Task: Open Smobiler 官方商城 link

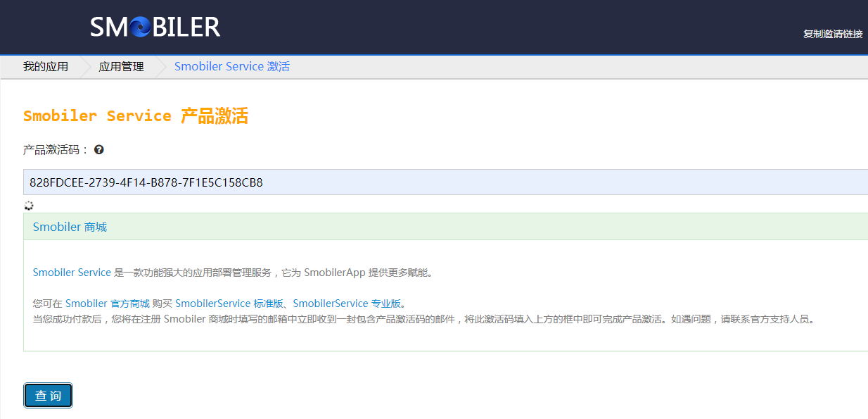Action: pyautogui.click(x=108, y=304)
